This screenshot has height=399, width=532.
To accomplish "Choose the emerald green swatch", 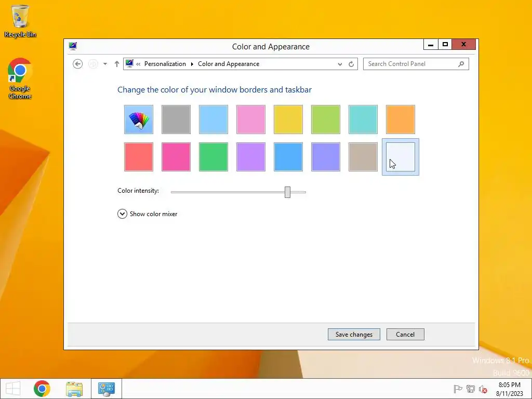I will click(214, 157).
